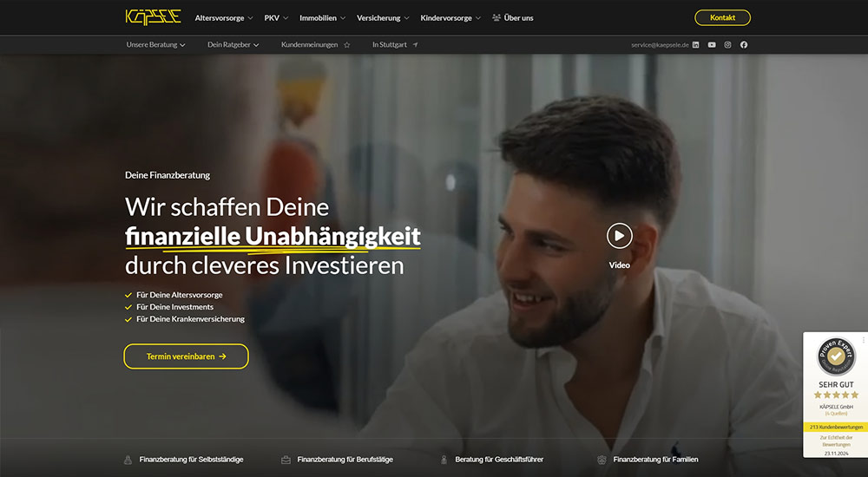Expand the Immobilien dropdown menu

click(x=322, y=17)
